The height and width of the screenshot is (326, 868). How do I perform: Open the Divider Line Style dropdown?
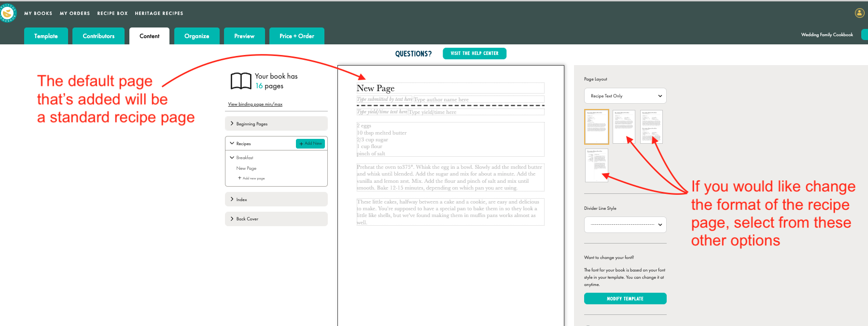(625, 225)
